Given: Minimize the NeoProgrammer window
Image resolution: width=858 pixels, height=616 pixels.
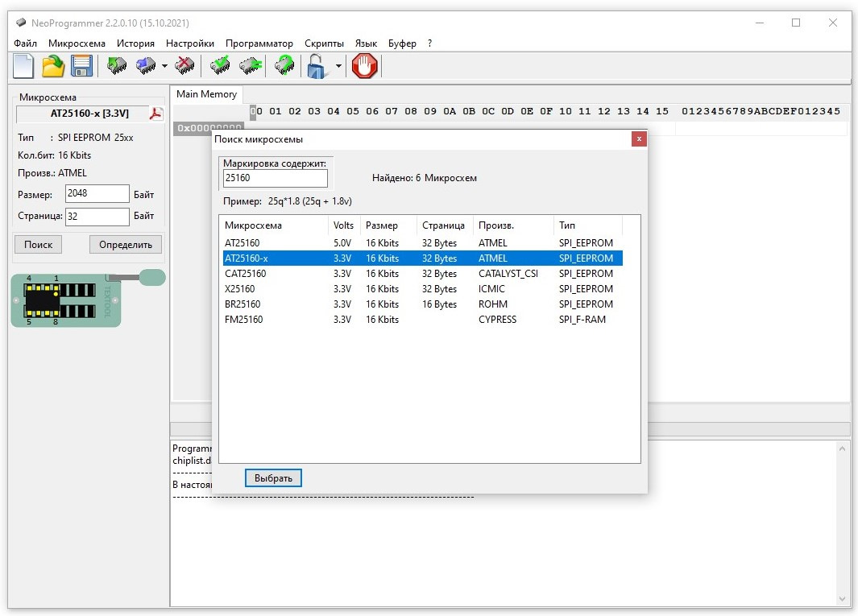Looking at the screenshot, I should (760, 23).
